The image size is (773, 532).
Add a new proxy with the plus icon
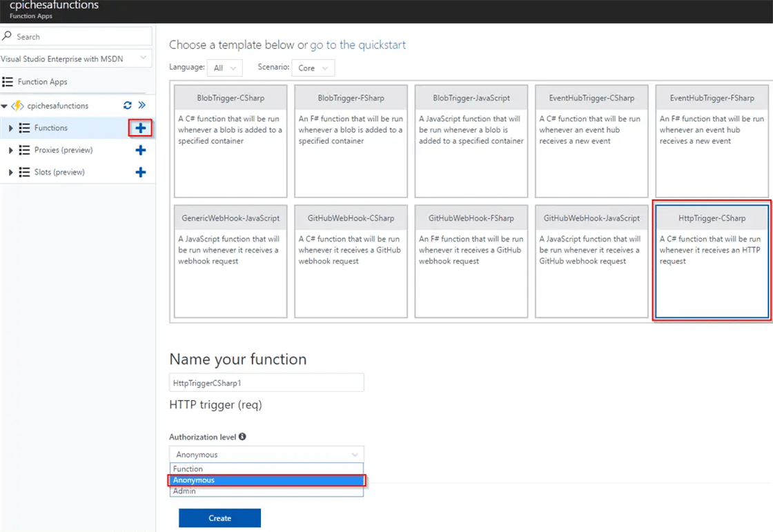(141, 150)
